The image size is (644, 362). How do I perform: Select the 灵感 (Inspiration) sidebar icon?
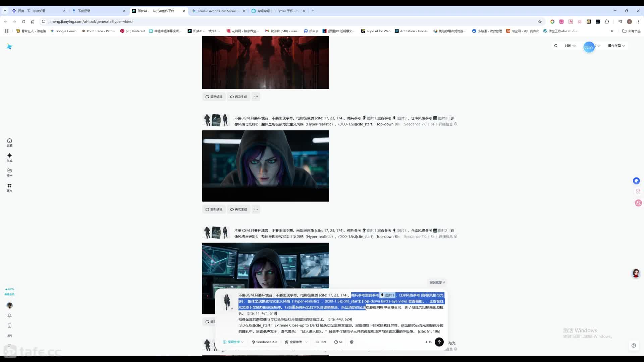pyautogui.click(x=9, y=142)
